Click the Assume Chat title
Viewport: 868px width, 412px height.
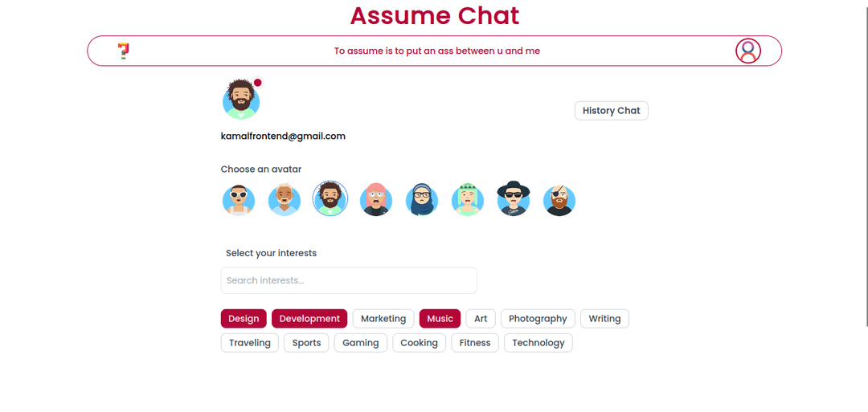click(435, 15)
